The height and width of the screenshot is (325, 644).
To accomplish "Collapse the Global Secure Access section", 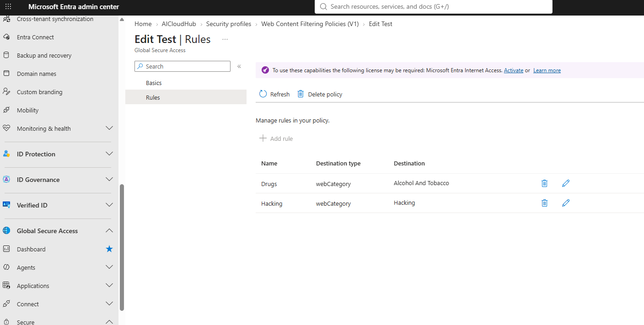I will (x=109, y=231).
